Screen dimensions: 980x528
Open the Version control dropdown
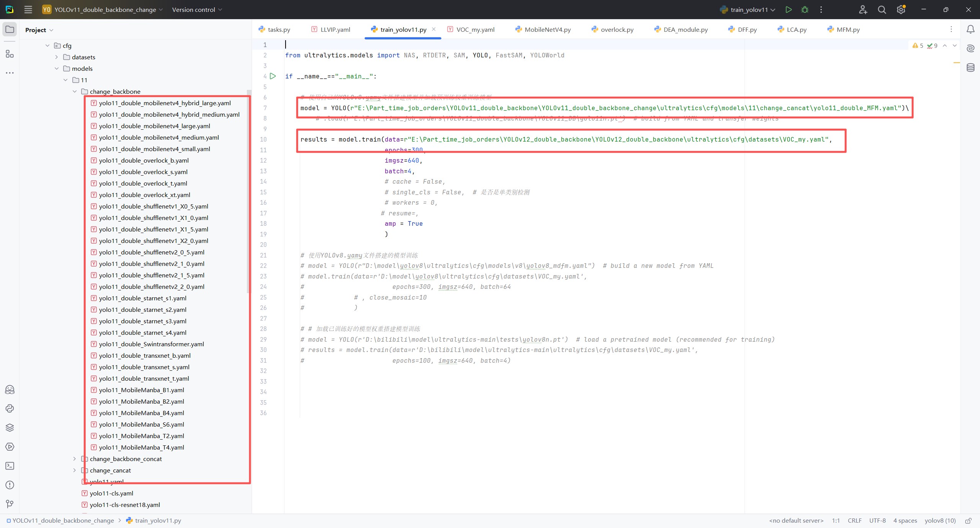click(197, 10)
